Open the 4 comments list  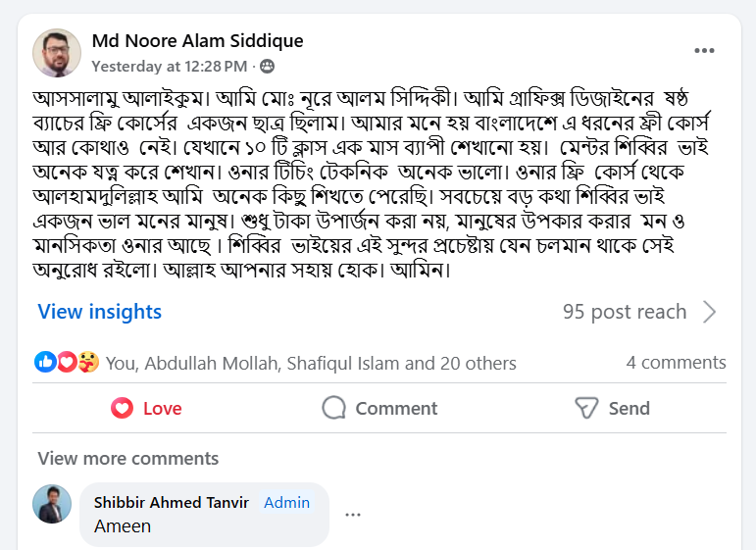[x=676, y=362]
